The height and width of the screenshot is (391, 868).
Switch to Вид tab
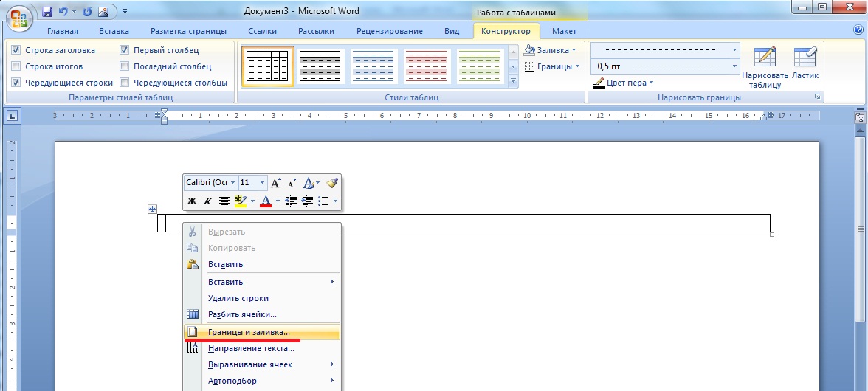(x=452, y=31)
